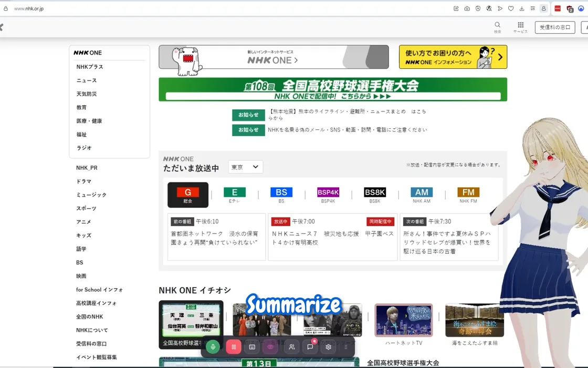Image resolution: width=588 pixels, height=368 pixels.
Task: Click the NHK ONE new internet service banner
Action: tap(274, 57)
